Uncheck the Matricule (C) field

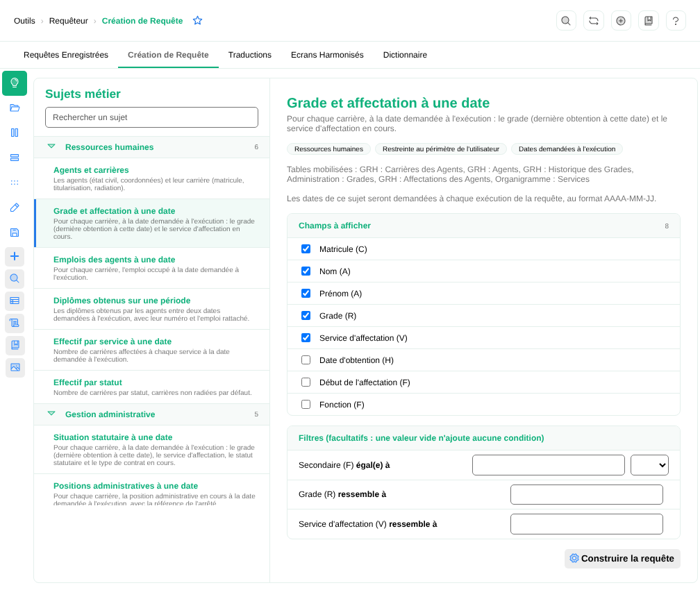[306, 248]
